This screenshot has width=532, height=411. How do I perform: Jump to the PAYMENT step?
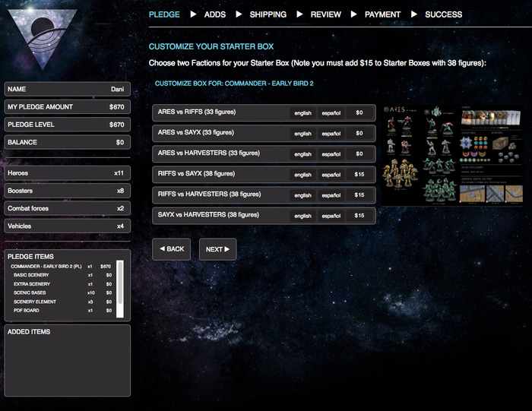pos(382,14)
